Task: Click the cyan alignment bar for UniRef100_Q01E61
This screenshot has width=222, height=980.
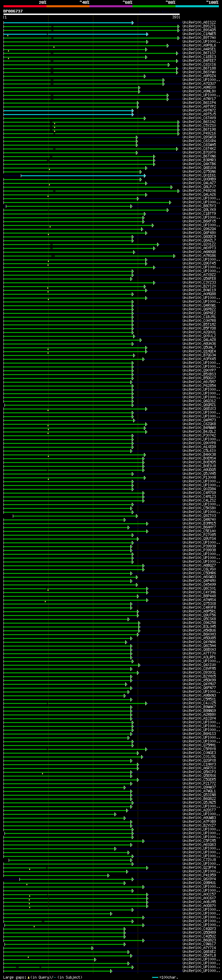Action: tap(83, 176)
